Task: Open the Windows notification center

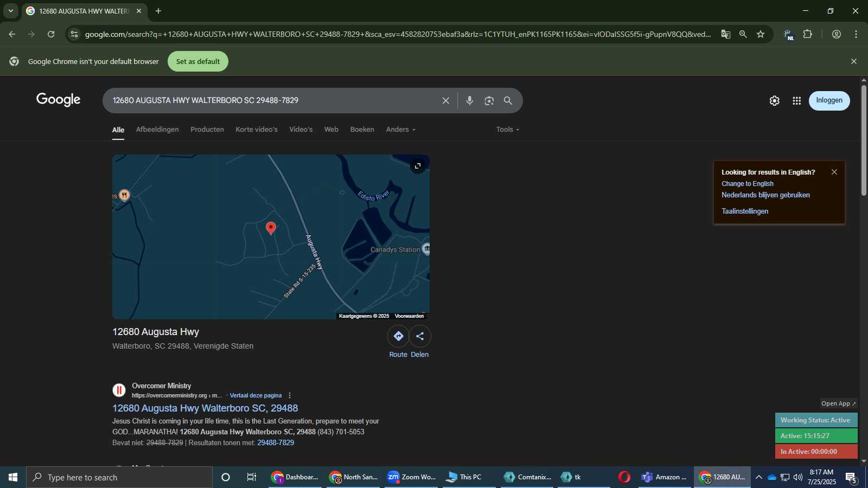Action: pos(851,478)
